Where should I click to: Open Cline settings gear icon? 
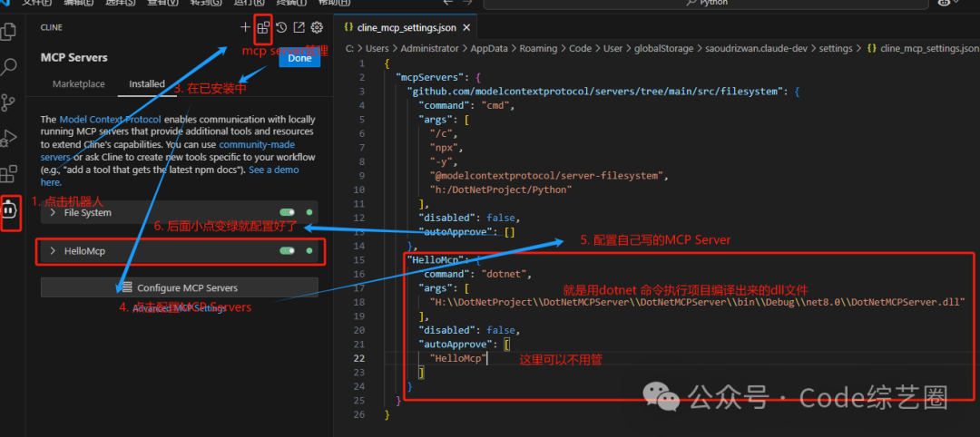[317, 27]
